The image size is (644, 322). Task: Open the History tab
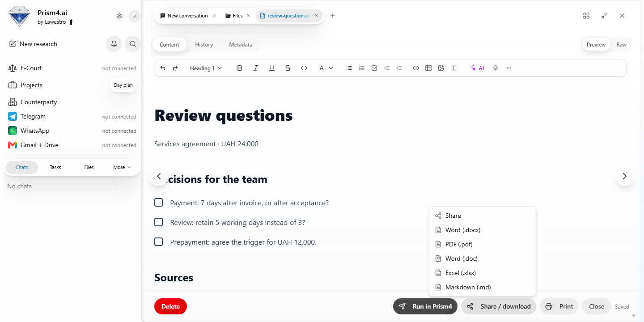tap(204, 45)
